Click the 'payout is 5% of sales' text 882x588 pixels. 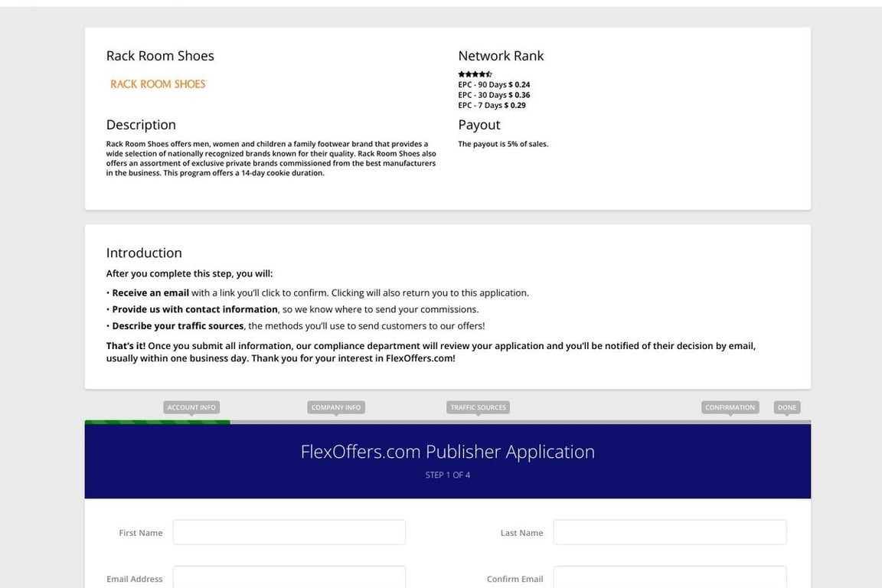pyautogui.click(x=503, y=144)
